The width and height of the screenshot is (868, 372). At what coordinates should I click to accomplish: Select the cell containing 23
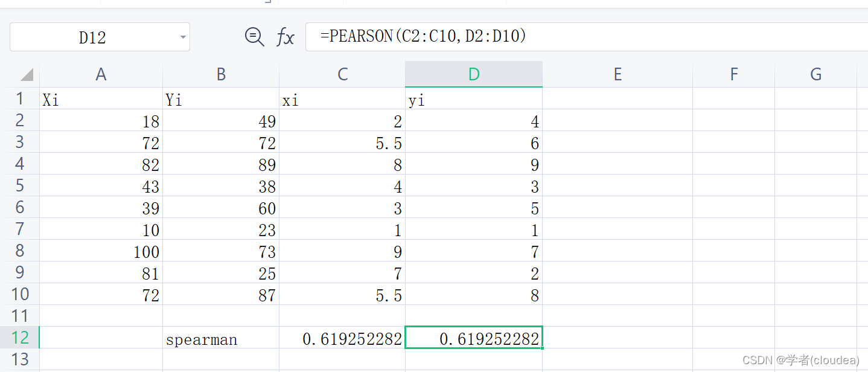point(221,229)
